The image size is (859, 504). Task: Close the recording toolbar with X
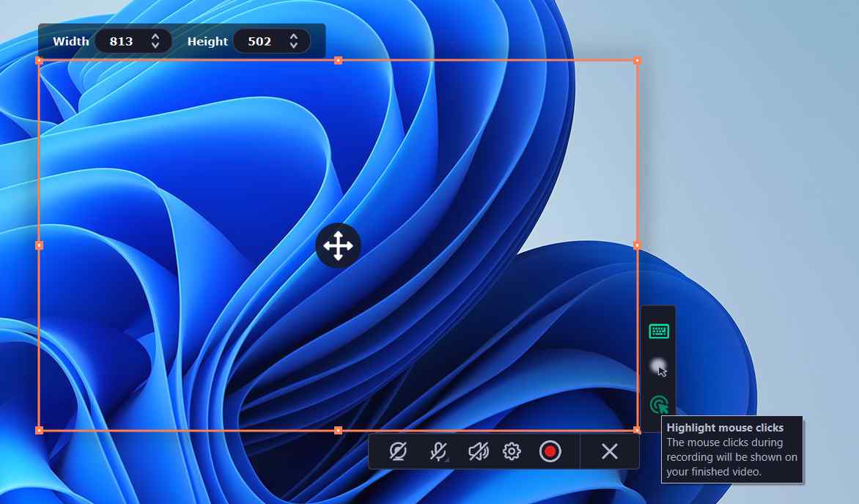(609, 451)
